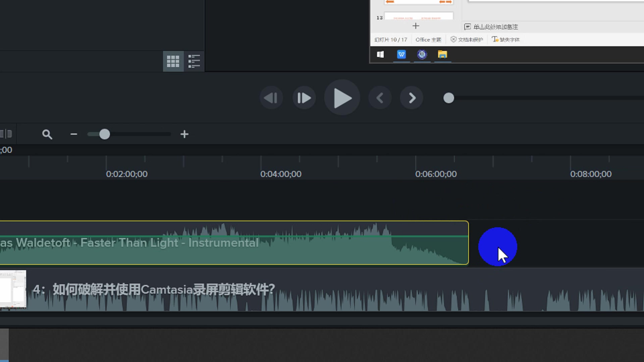Switch media bin to thumbnail grid view

[173, 61]
